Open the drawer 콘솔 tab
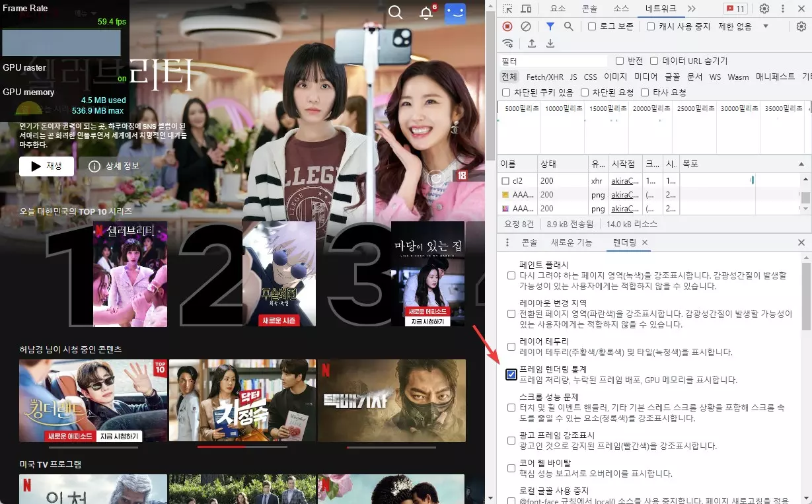 click(529, 242)
